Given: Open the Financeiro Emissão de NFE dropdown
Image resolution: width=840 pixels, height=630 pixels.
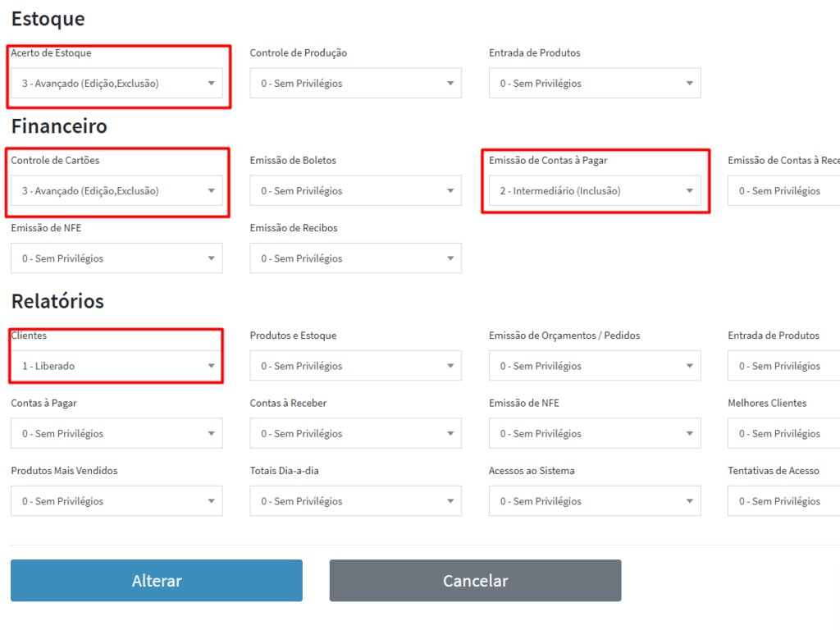Looking at the screenshot, I should click(116, 258).
